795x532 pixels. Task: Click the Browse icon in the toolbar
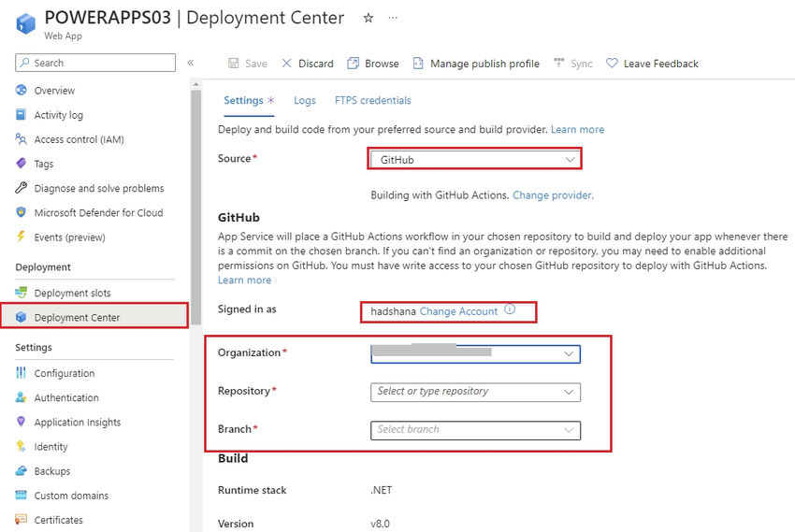coord(354,64)
